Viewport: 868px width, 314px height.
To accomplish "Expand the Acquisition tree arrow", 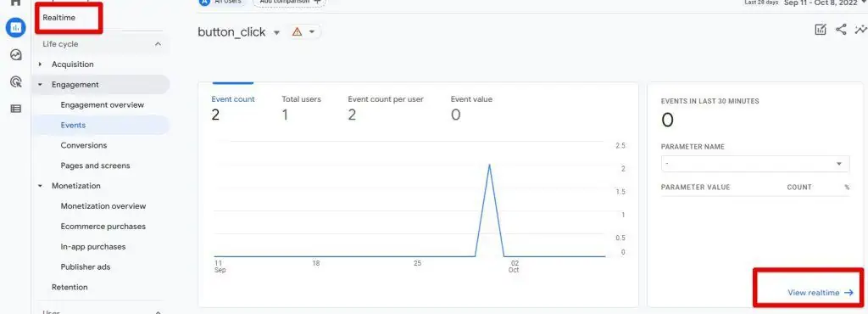I will (40, 64).
